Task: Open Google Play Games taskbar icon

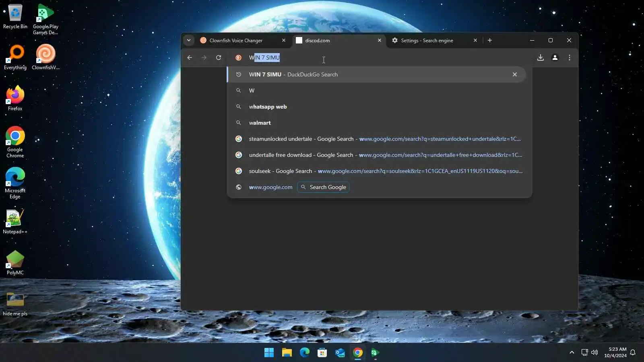Action: point(375,353)
